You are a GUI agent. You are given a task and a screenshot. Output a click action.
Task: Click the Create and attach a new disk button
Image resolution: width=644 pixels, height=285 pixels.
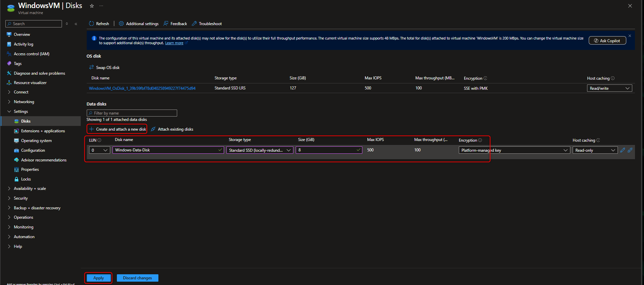click(x=117, y=129)
